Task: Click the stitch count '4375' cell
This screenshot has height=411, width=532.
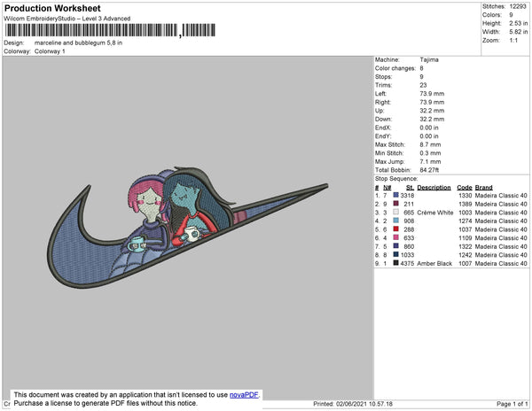Action: click(x=407, y=263)
